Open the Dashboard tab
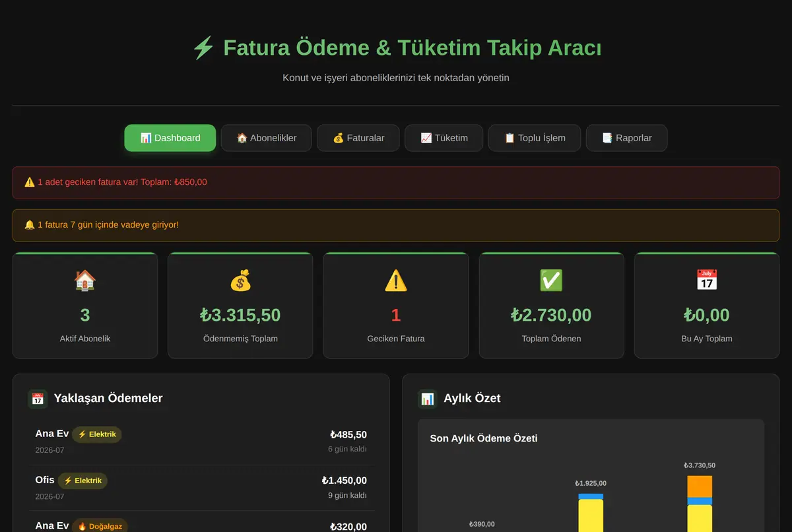Viewport: 792px width, 532px height. pyautogui.click(x=170, y=138)
